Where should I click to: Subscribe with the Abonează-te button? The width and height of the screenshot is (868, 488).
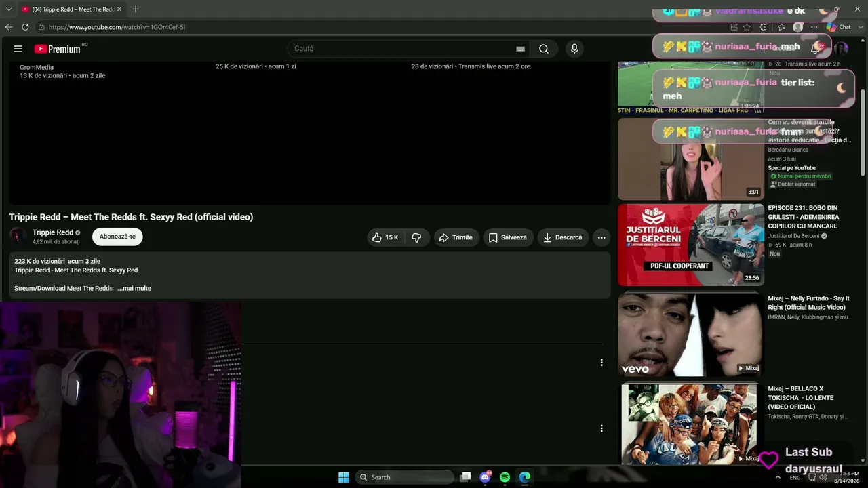point(117,237)
